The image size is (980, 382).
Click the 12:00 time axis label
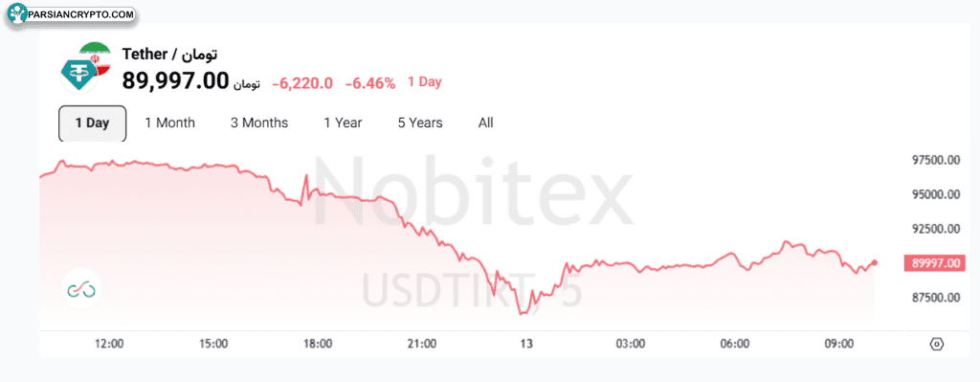109,344
